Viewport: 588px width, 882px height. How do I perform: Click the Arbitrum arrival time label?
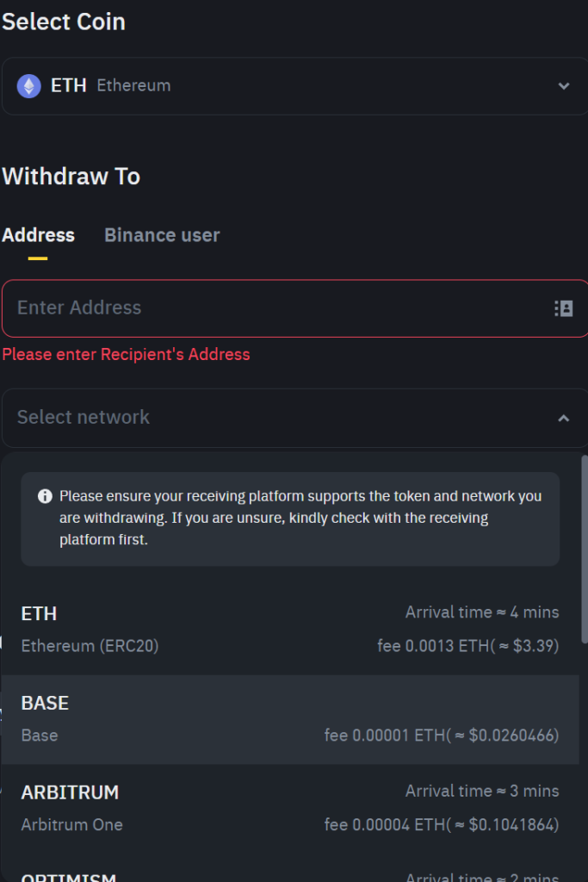[x=481, y=791]
